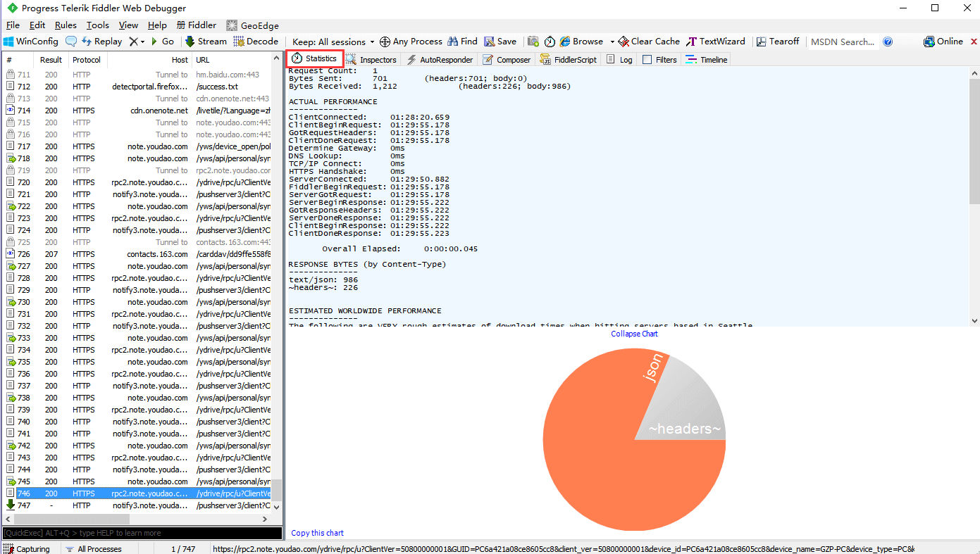The width and height of the screenshot is (980, 554).
Task: Click the Go resume button
Action: 161,42
